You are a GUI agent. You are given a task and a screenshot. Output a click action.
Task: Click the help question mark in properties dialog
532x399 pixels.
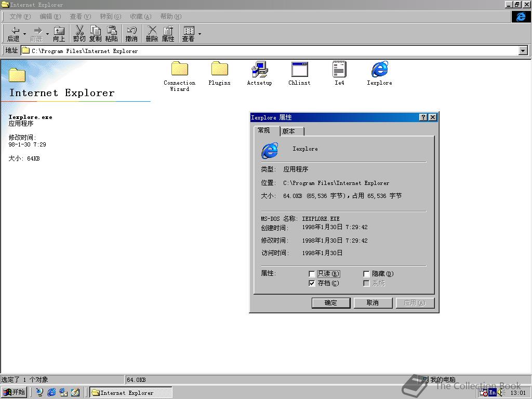tap(423, 117)
